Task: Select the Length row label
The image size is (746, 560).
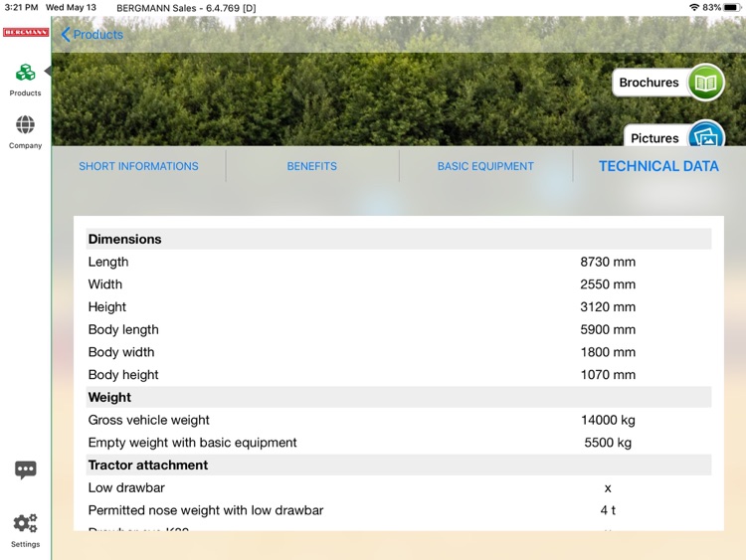Action: [108, 262]
